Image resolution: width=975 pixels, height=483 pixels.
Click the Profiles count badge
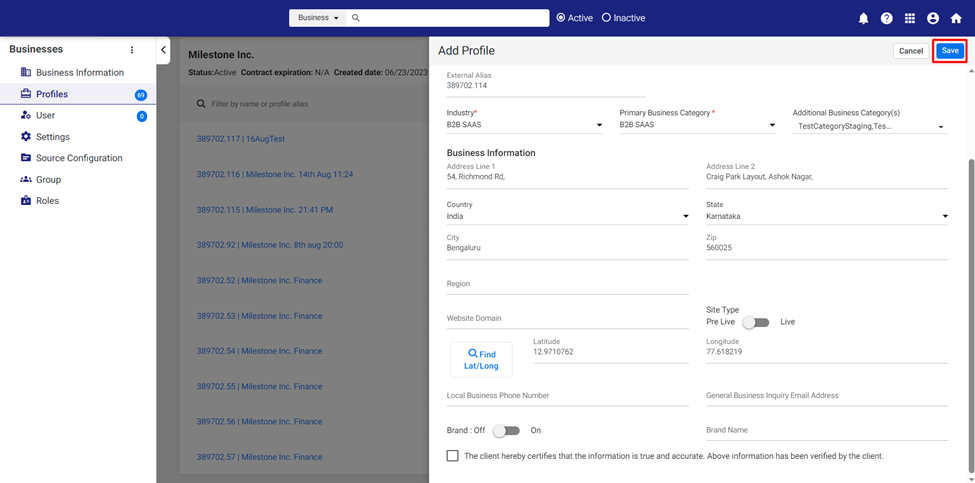[141, 95]
